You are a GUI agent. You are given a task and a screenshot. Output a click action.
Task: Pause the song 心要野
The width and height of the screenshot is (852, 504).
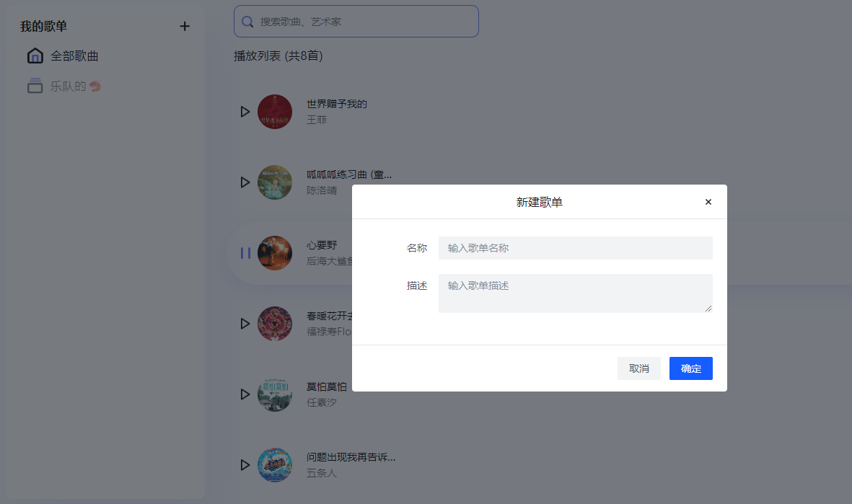point(245,253)
